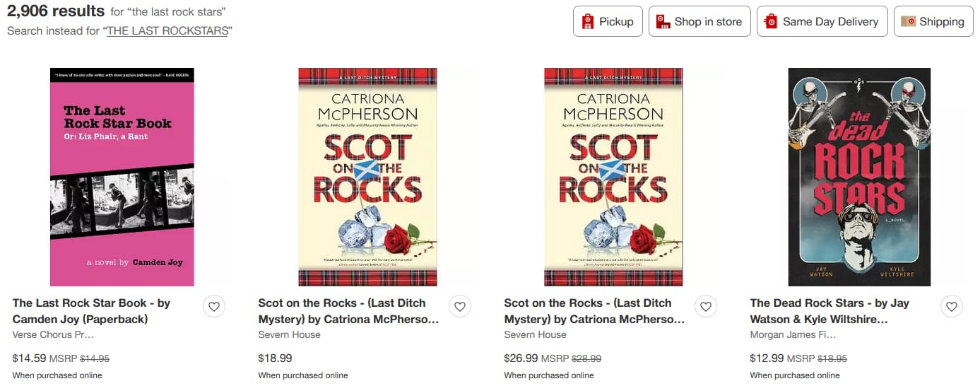Favorite the $18.99 Scot on the Rocks heart

pyautogui.click(x=460, y=306)
